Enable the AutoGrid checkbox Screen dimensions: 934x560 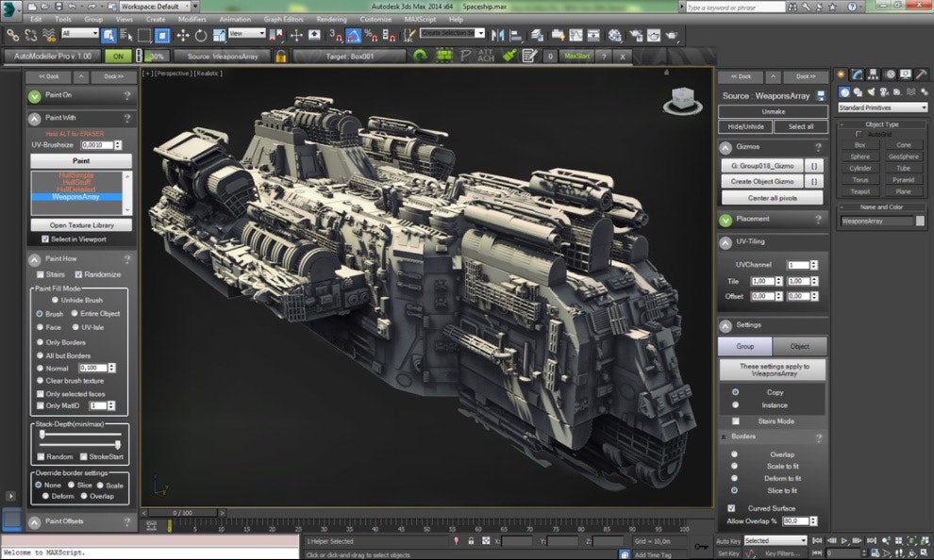coord(857,133)
